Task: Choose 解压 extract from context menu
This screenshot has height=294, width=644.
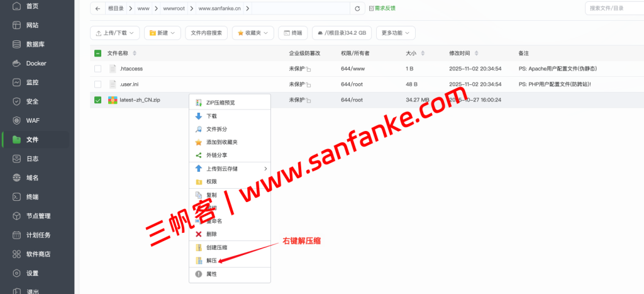Action: [x=230, y=261]
